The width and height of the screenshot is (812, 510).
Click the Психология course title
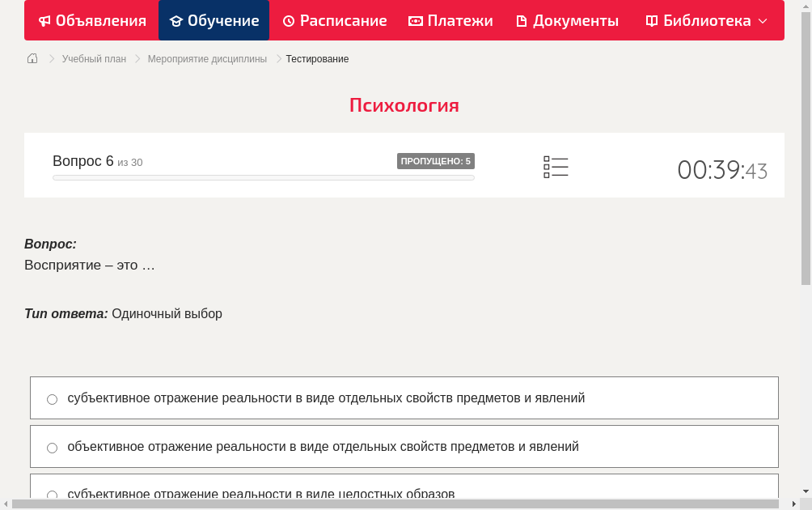pos(404,105)
